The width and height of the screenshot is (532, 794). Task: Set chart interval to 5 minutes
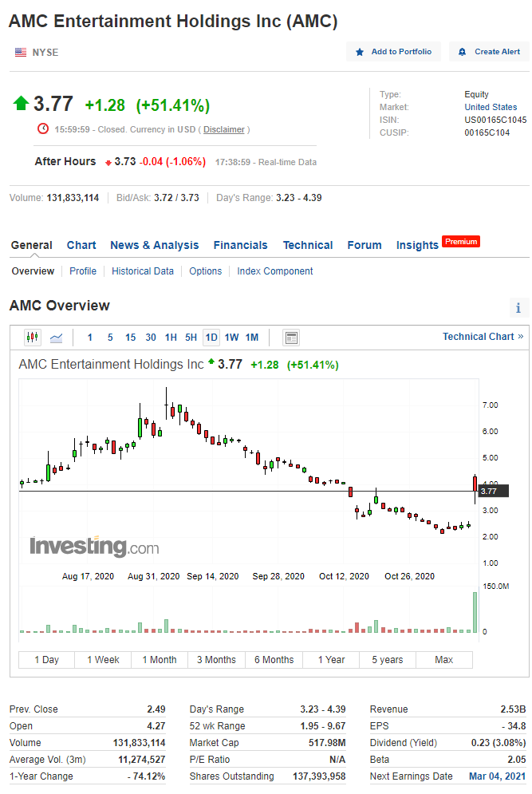point(110,338)
